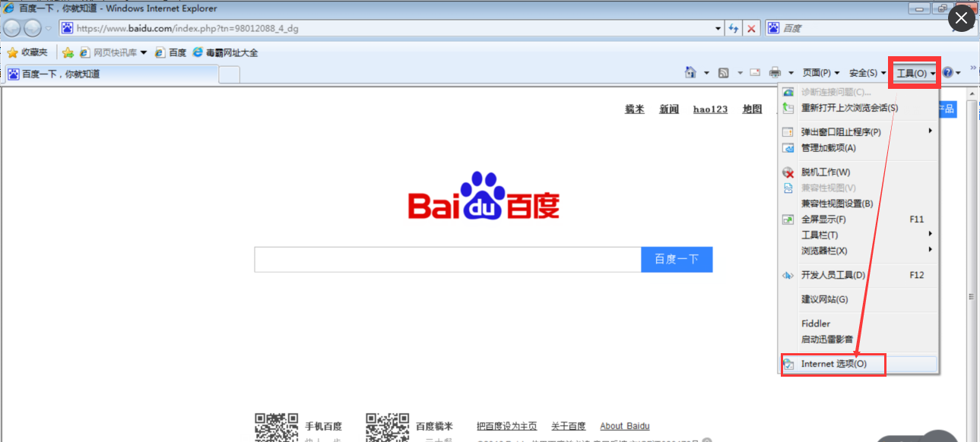Click the 百度糯米 QR code
Screen dimensions: 980x442
[x=387, y=428]
